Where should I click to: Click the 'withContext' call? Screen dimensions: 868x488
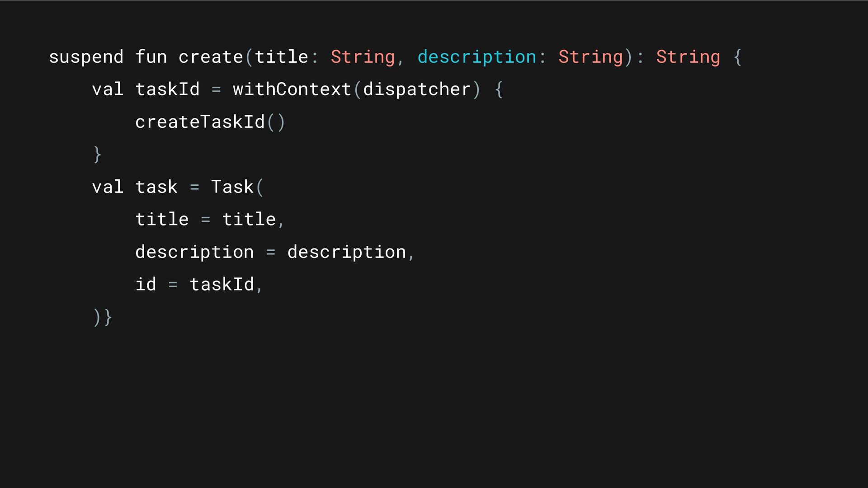(x=292, y=89)
